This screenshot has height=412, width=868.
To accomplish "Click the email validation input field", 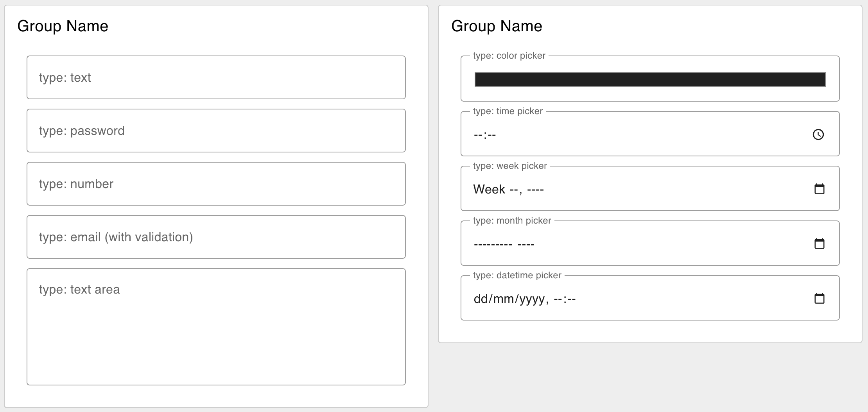I will (x=215, y=237).
